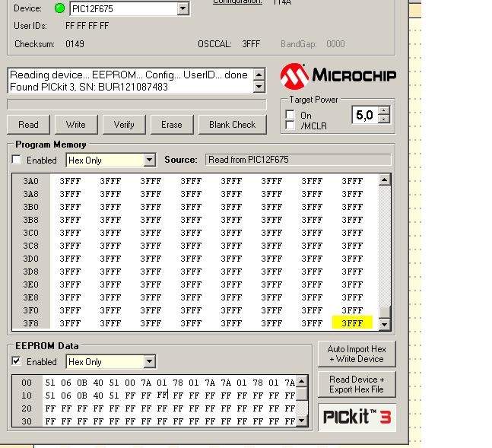Click Read Device + Export Hex File
Viewport: 492px width, 448px height.
pos(357,384)
